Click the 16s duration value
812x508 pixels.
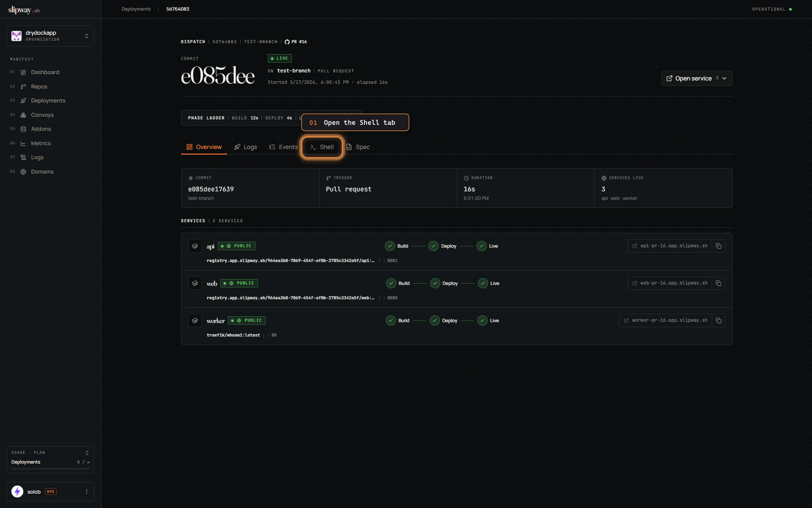click(469, 189)
